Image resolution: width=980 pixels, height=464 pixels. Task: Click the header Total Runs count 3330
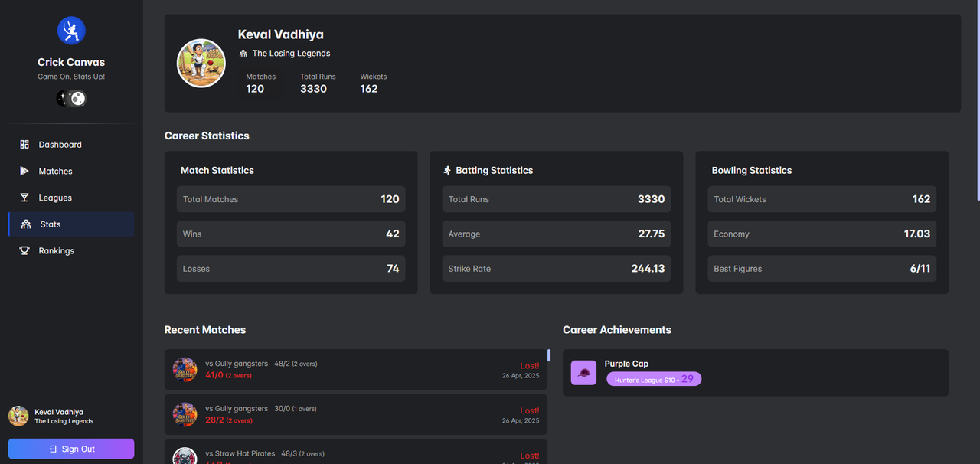click(314, 89)
